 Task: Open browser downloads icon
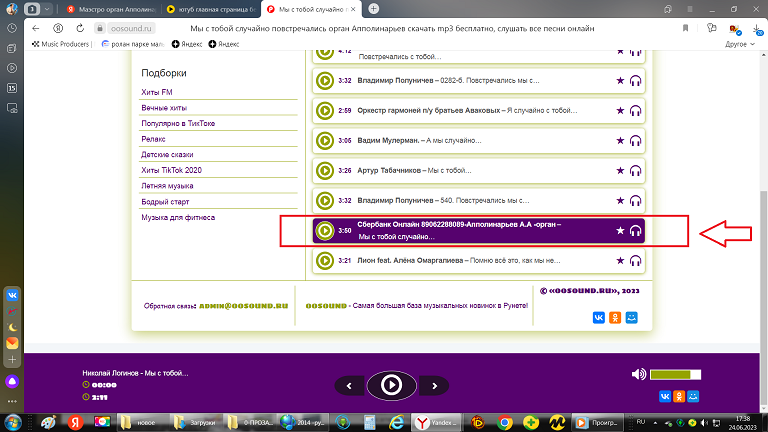click(757, 29)
